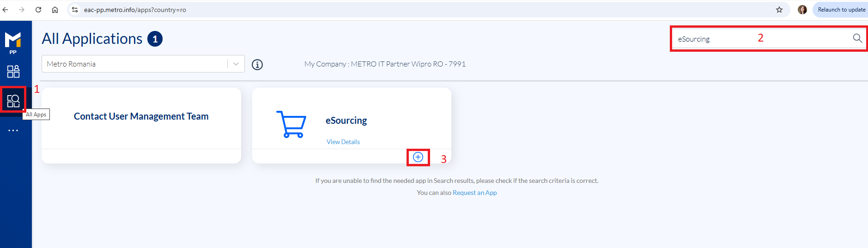Click My Company METRO IT Partner text
868x248 pixels.
point(385,64)
